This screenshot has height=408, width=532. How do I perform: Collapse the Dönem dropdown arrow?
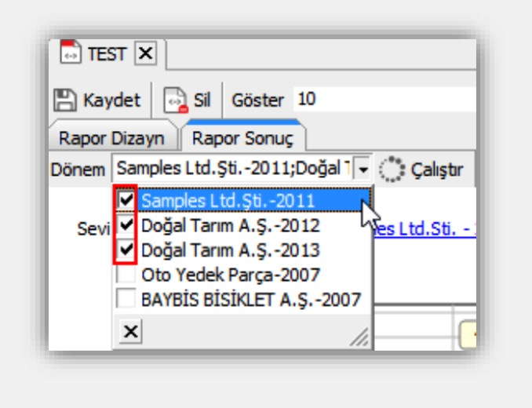pyautogui.click(x=363, y=169)
